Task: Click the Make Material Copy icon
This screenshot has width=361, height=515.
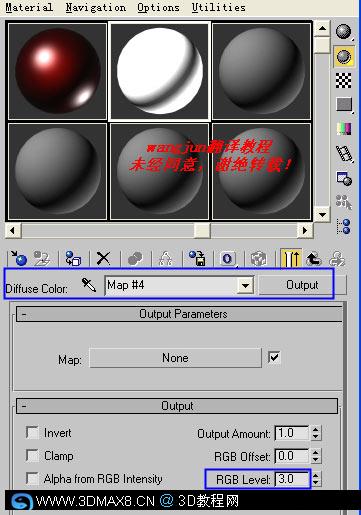Action: pyautogui.click(x=135, y=259)
